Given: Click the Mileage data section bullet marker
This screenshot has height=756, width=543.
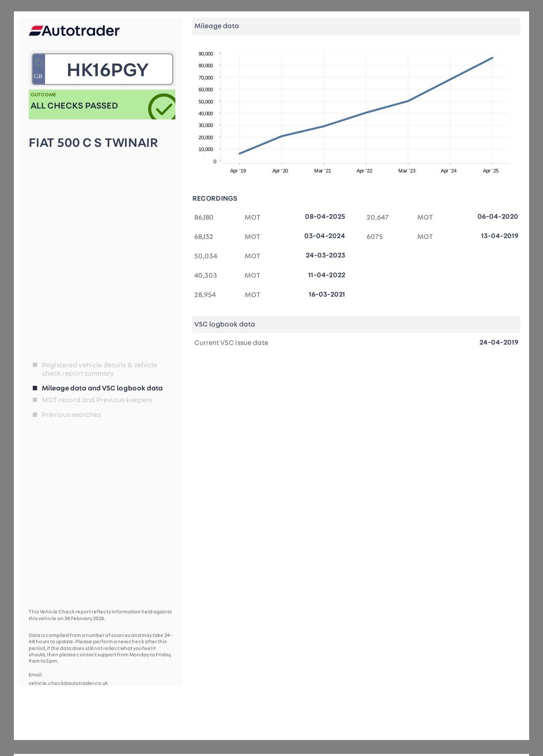Looking at the screenshot, I should click(x=35, y=388).
